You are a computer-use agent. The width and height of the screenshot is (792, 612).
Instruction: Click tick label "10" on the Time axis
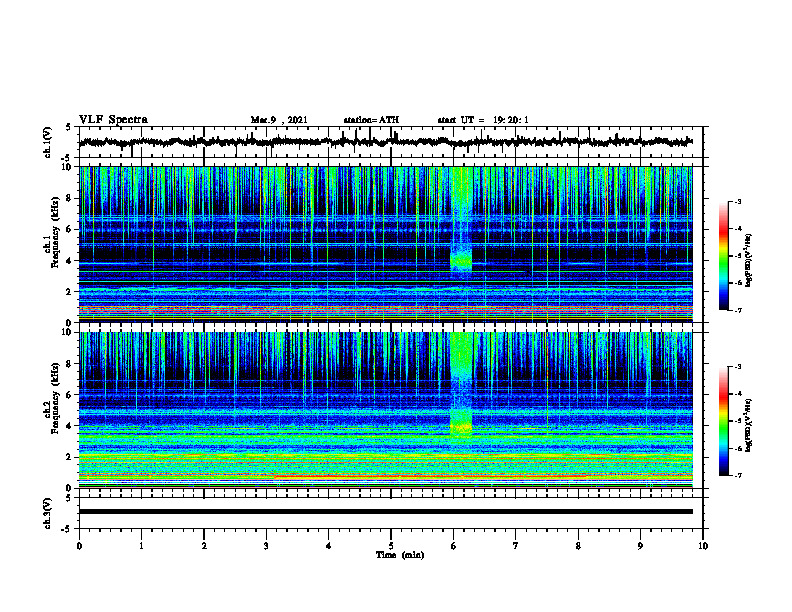703,546
